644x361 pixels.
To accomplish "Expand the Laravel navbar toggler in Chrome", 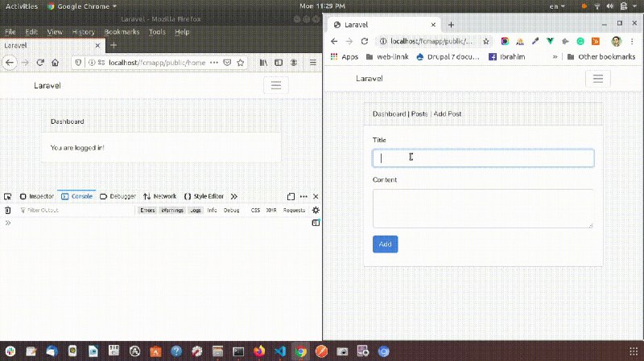I will 598,78.
